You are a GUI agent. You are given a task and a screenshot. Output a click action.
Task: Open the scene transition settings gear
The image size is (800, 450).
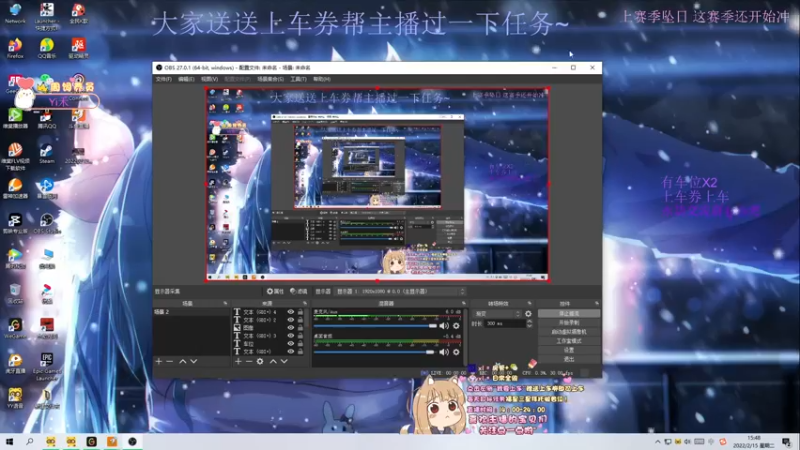point(529,314)
